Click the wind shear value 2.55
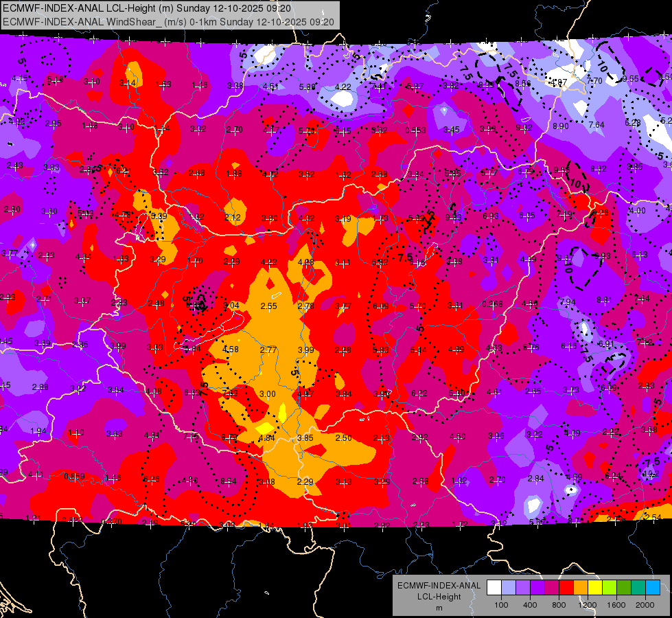The width and height of the screenshot is (672, 618). click(268, 306)
